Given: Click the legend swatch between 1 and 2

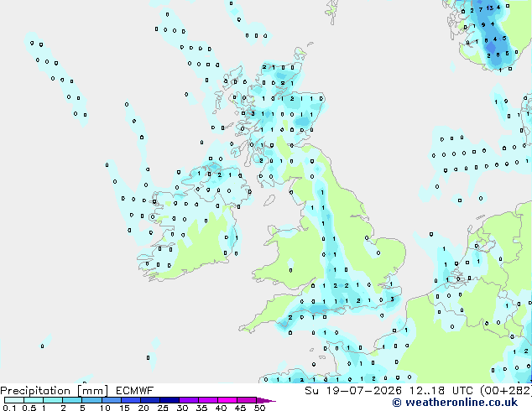Looking at the screenshot, I should (53, 400).
